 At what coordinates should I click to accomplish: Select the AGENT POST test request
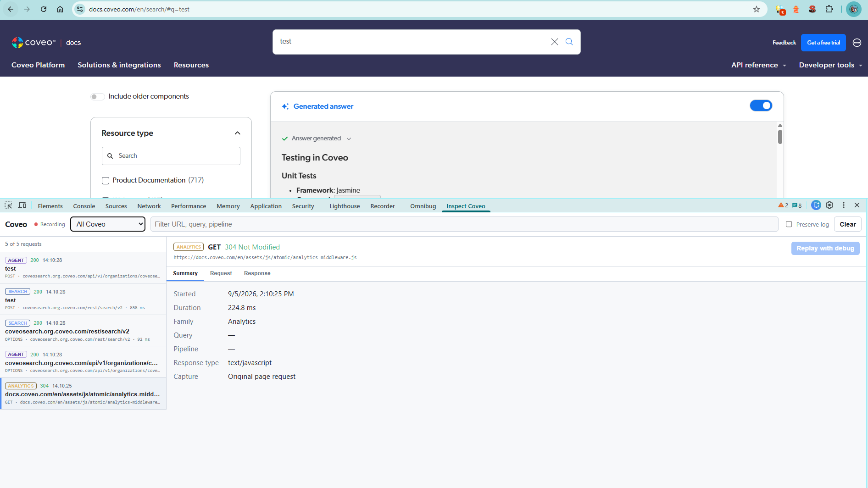83,268
